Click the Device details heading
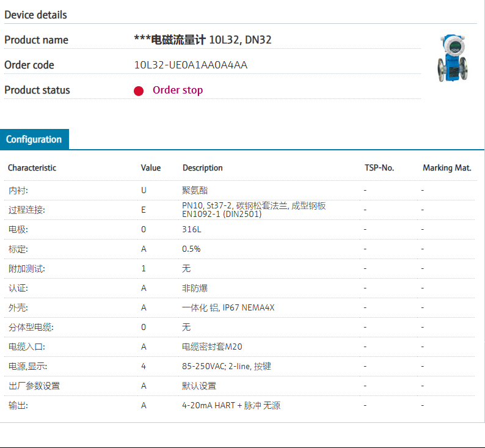 (35, 15)
